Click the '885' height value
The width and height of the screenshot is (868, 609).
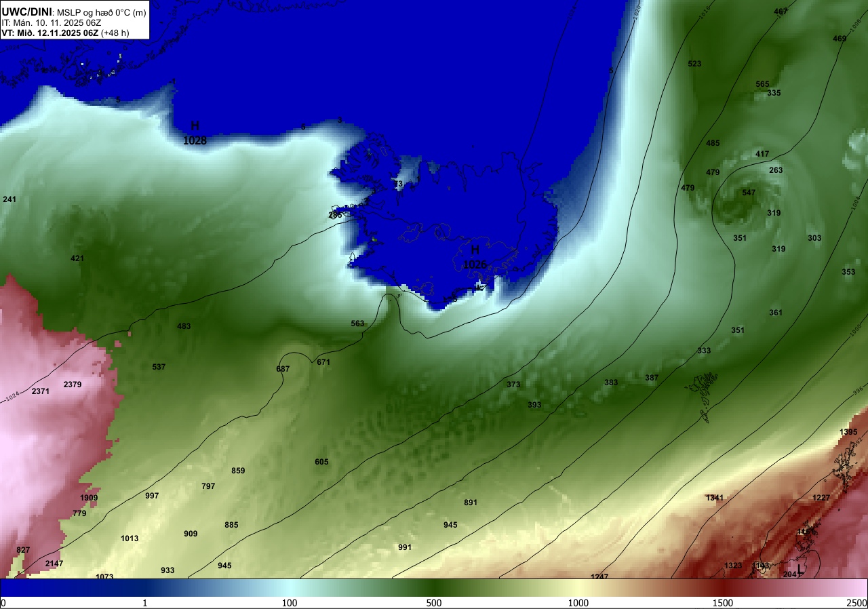click(x=231, y=525)
